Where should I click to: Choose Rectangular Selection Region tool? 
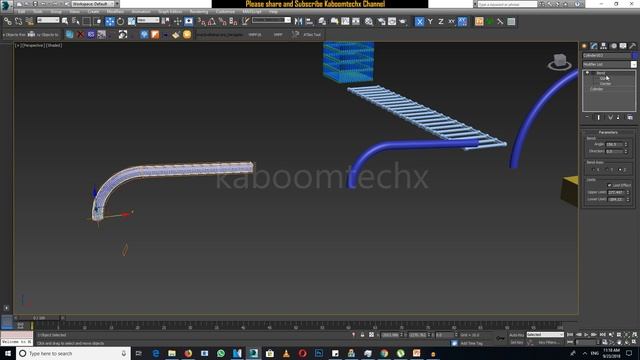[87, 21]
